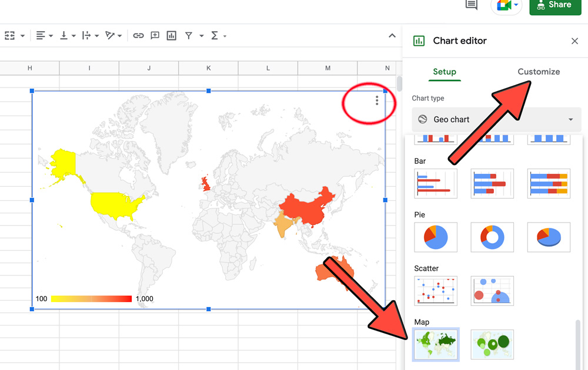Click the spreadsheet vertical scrollbar
Image resolution: width=588 pixels, height=370 pixels.
pos(399,83)
